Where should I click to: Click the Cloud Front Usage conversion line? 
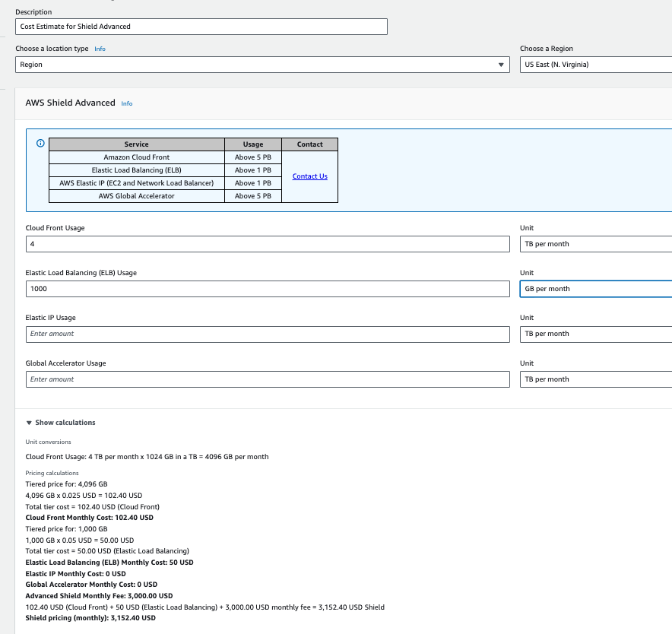pyautogui.click(x=147, y=457)
